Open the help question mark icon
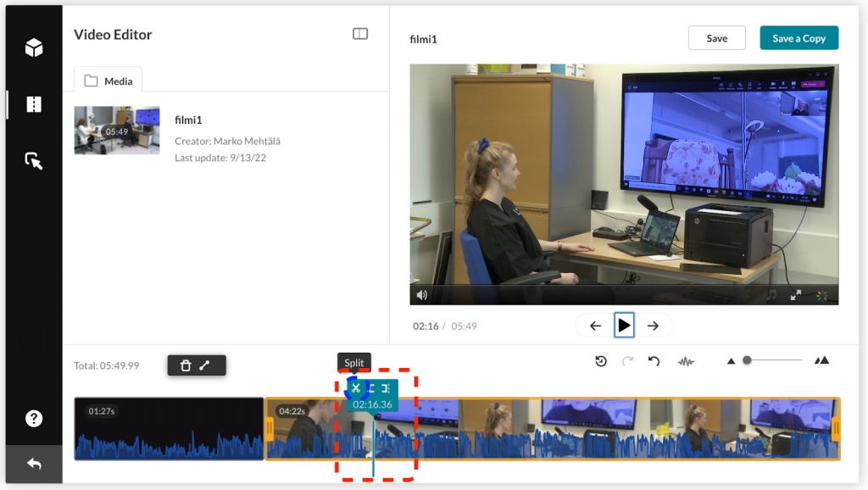This screenshot has height=490, width=868. tap(34, 419)
